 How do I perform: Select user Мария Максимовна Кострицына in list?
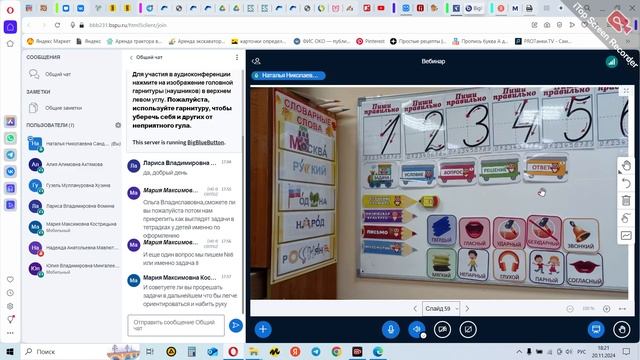pyautogui.click(x=73, y=227)
